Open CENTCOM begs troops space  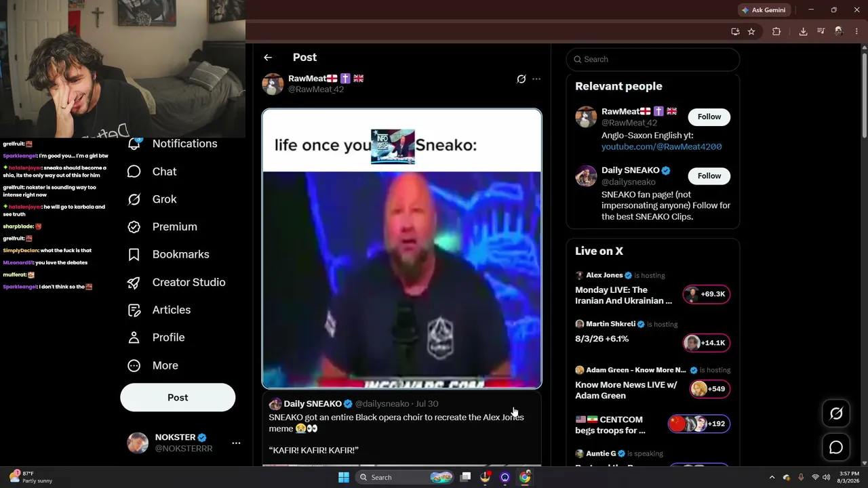click(x=610, y=425)
